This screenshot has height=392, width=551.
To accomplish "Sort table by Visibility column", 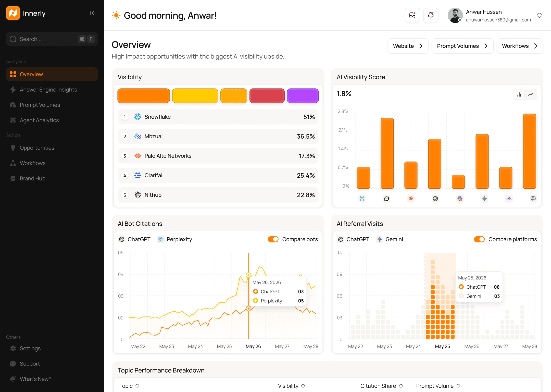I will [x=292, y=386].
